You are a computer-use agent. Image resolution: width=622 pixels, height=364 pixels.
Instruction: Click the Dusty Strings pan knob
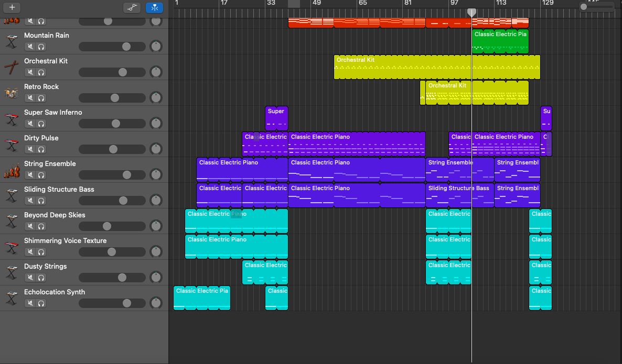tap(156, 277)
